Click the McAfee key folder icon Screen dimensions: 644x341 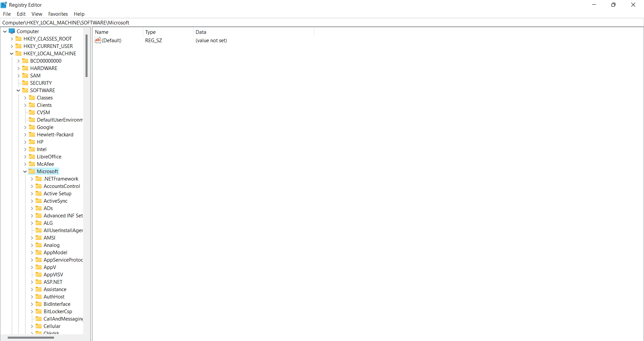click(32, 164)
